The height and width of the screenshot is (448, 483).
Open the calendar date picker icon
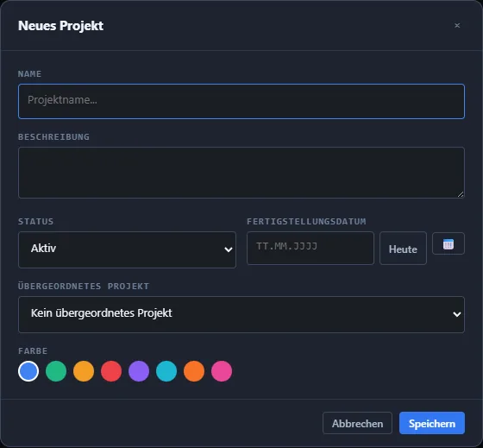448,243
